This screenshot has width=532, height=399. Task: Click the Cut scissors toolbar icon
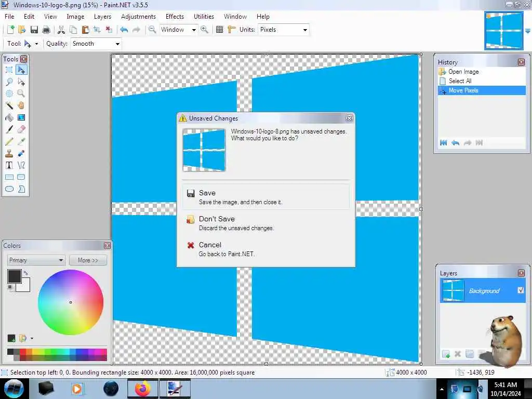click(x=61, y=30)
